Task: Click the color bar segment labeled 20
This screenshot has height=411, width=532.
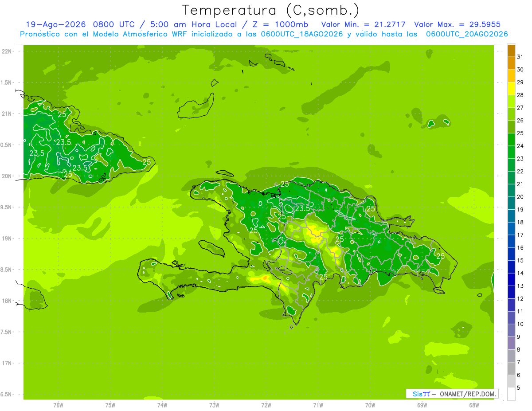Action: [x=511, y=191]
